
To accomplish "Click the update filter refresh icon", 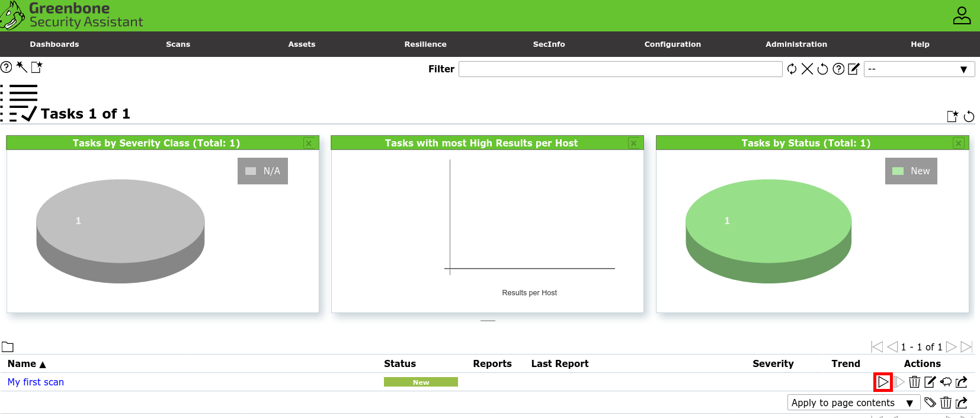I will tap(792, 69).
